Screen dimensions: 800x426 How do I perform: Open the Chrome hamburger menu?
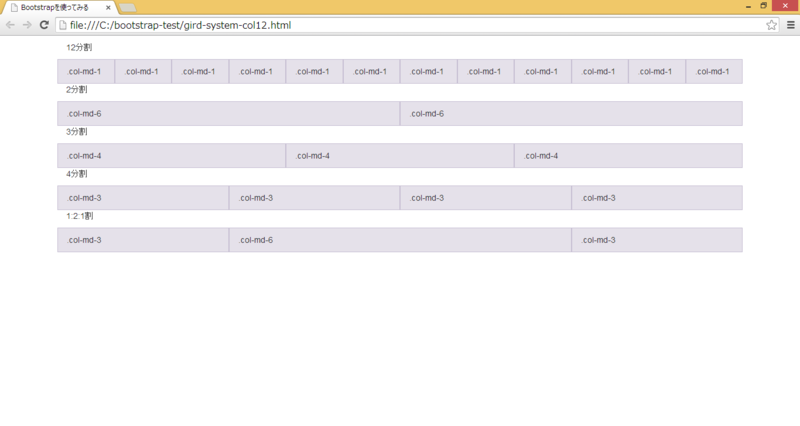[x=791, y=25]
